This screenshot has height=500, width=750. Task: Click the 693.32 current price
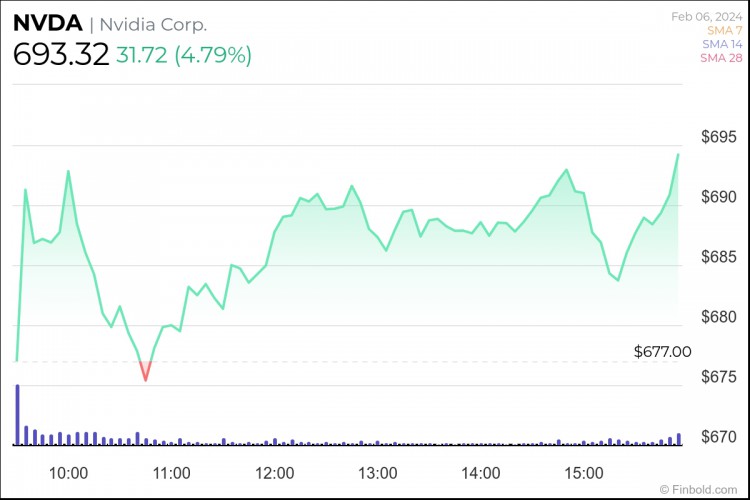click(61, 55)
